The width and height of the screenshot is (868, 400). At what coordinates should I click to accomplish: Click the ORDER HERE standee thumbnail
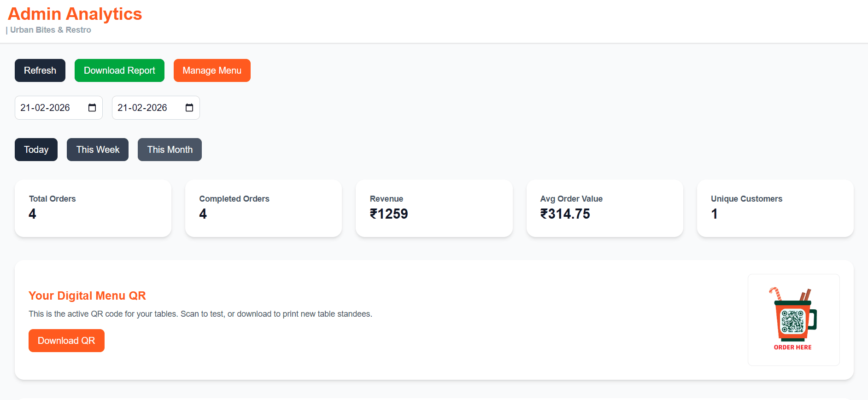[x=793, y=347]
